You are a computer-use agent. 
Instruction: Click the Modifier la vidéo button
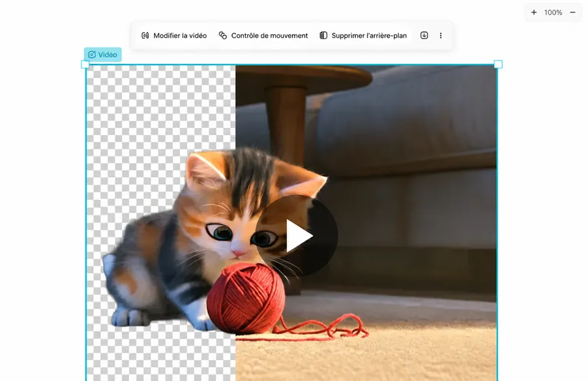[x=174, y=36]
